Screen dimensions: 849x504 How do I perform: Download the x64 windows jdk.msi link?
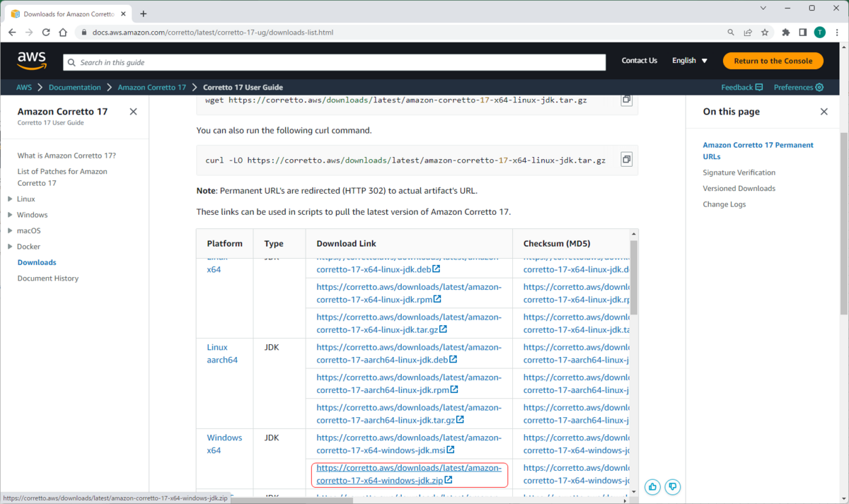pyautogui.click(x=409, y=444)
